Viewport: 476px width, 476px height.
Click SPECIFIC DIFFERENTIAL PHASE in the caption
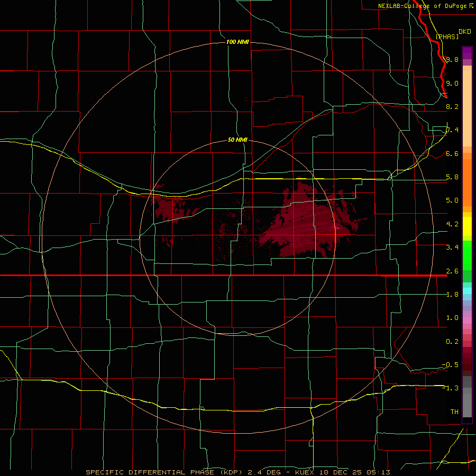(x=151, y=472)
